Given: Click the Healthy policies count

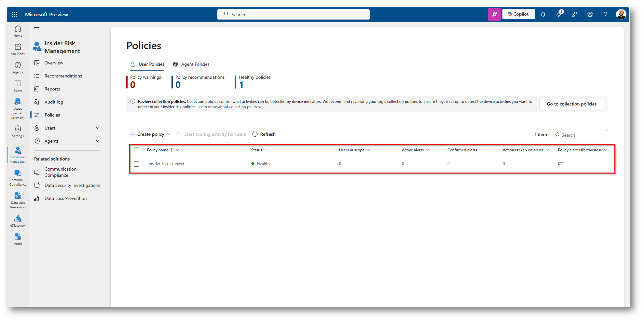Looking at the screenshot, I should tap(241, 85).
